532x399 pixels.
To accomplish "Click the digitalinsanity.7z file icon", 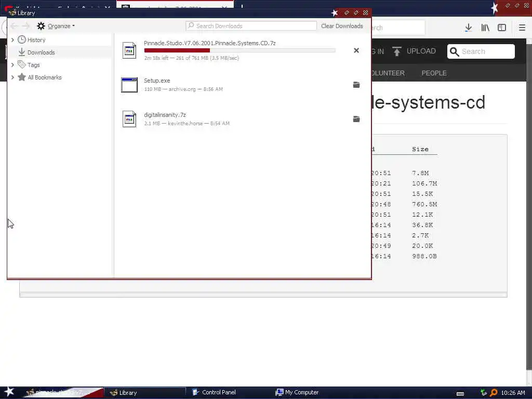I will click(x=129, y=119).
